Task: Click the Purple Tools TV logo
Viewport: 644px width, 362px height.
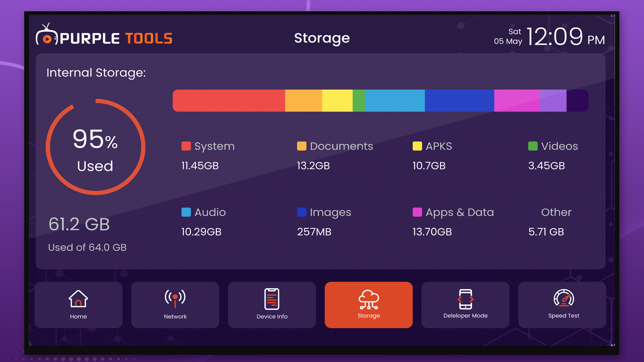Action: point(47,34)
